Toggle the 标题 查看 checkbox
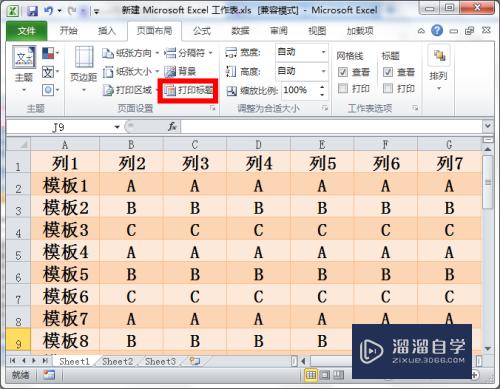500x389 pixels. click(x=388, y=72)
